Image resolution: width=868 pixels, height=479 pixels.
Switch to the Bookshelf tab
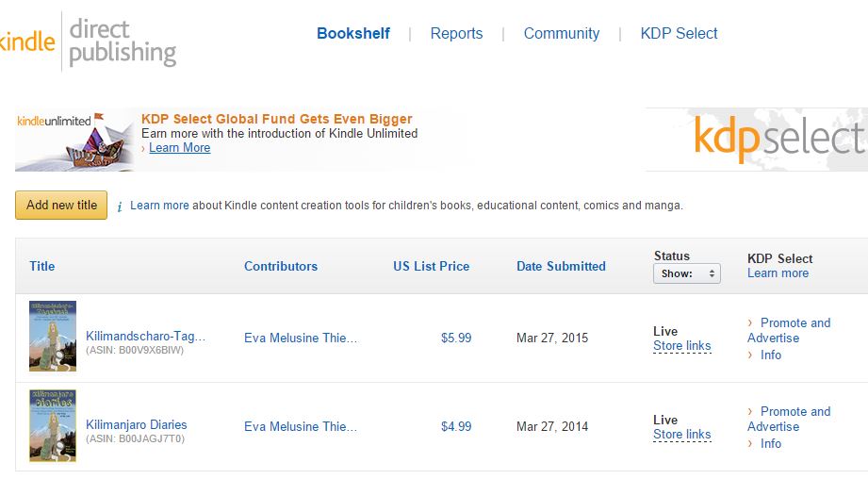pos(353,33)
